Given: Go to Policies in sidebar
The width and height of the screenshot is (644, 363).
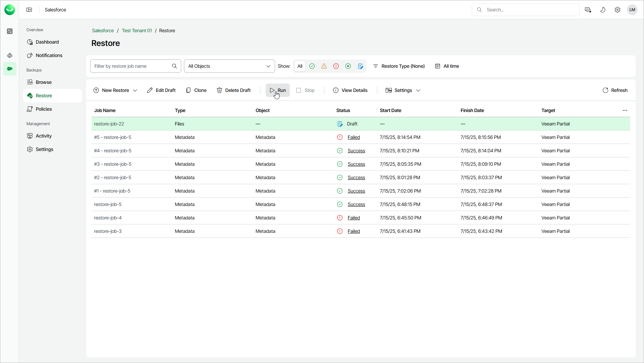Looking at the screenshot, I should tap(44, 109).
